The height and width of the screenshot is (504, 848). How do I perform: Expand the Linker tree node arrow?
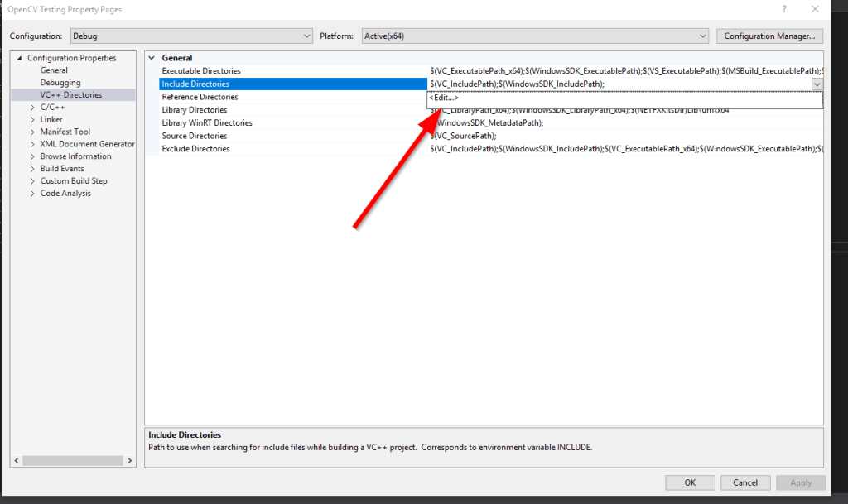32,119
